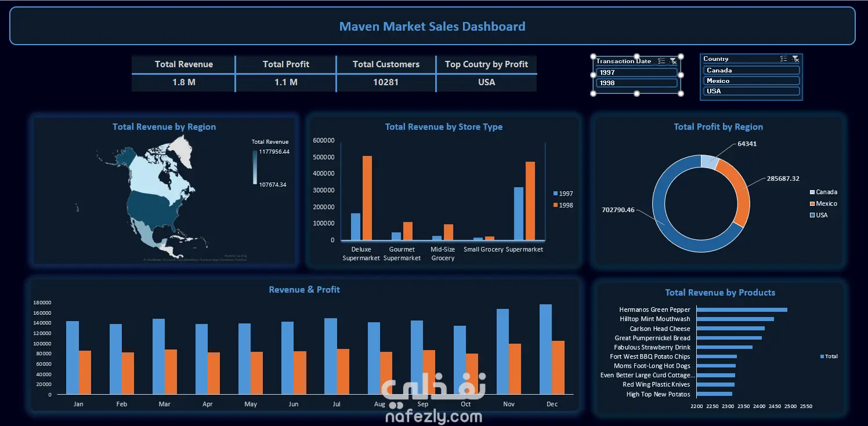Click the Total legend entry in Products chart
This screenshot has height=426, width=868.
pos(829,356)
